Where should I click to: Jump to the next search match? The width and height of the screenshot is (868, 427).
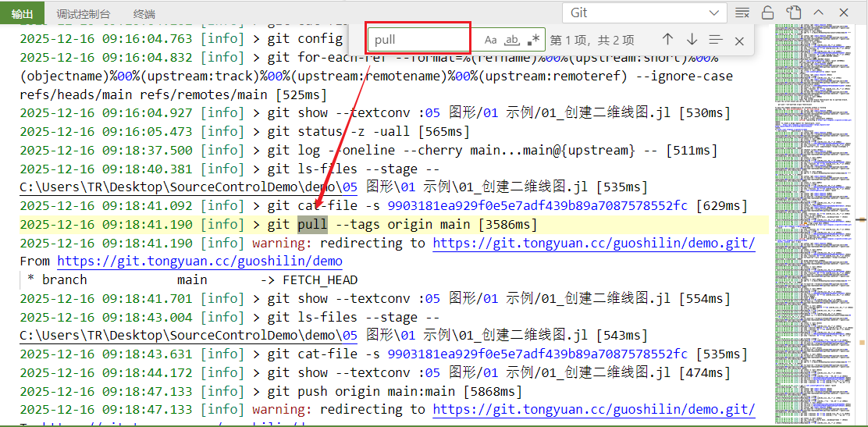coord(692,40)
